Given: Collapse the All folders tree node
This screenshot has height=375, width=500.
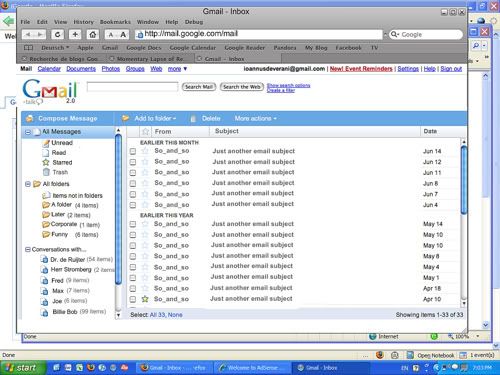Looking at the screenshot, I should coord(28,184).
